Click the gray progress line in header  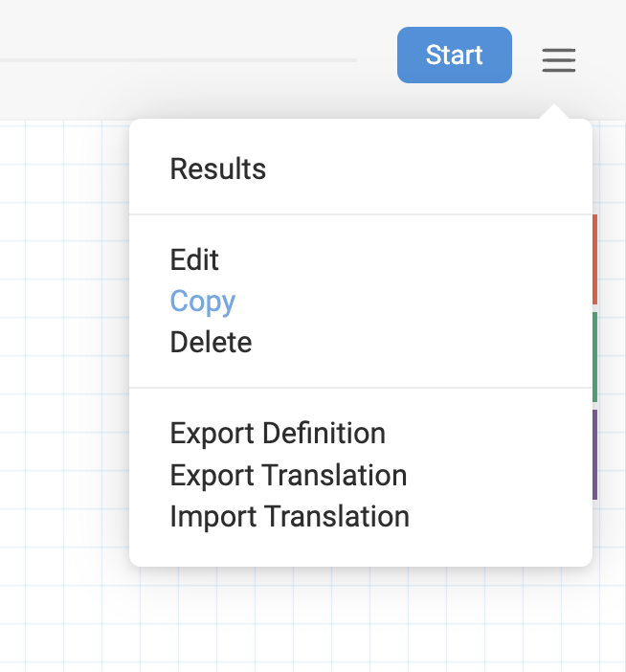(x=178, y=60)
